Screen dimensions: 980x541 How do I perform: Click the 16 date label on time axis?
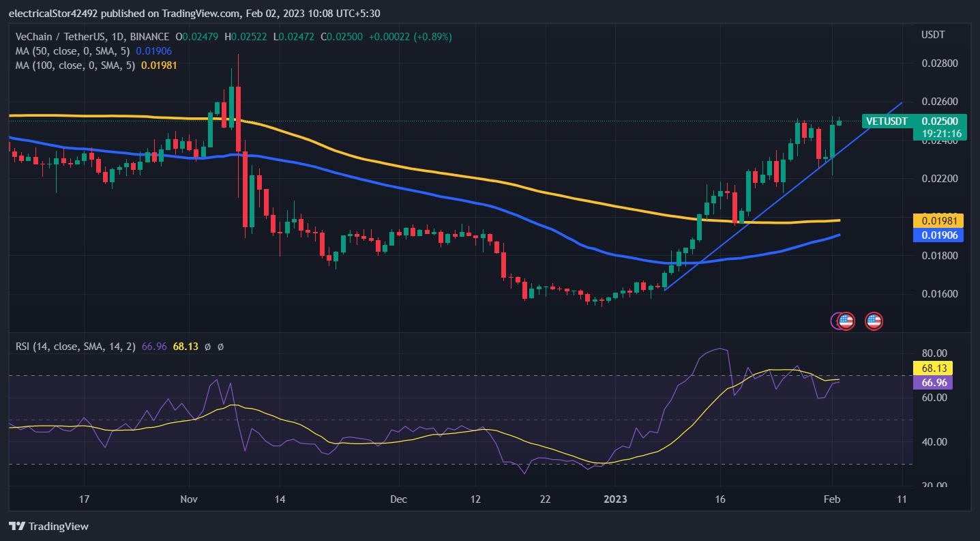coord(720,499)
